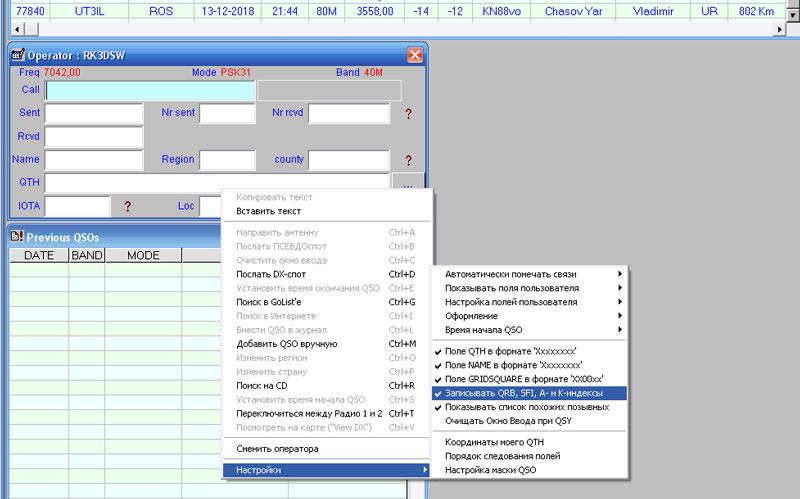Click the Previous QSOs panel icon
Viewport: 800px width, 499px height.
(16, 237)
